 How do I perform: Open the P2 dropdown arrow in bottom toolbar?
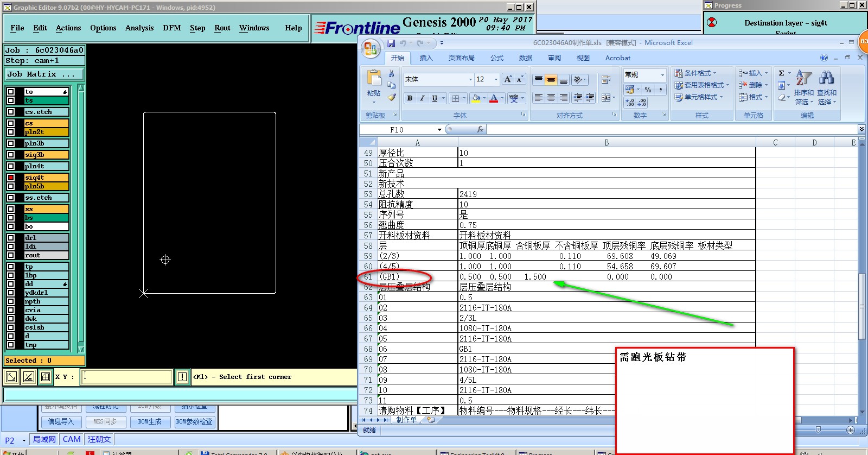point(24,441)
